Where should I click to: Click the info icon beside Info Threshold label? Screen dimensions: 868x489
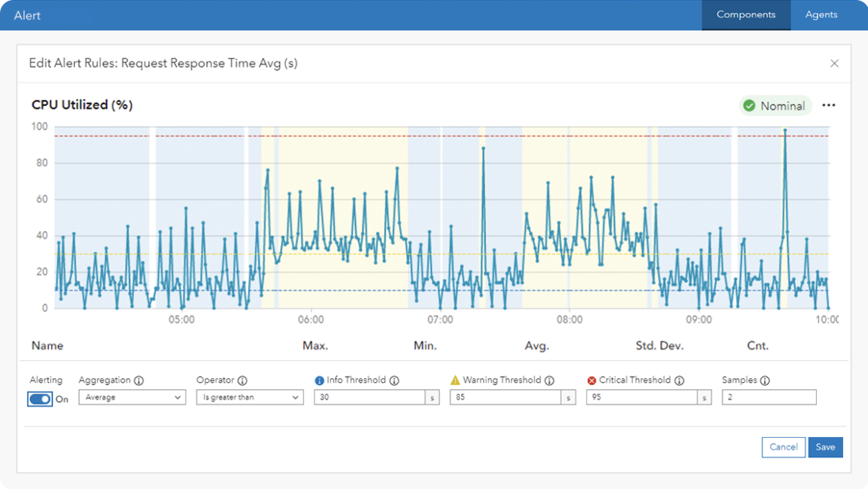[x=394, y=381]
